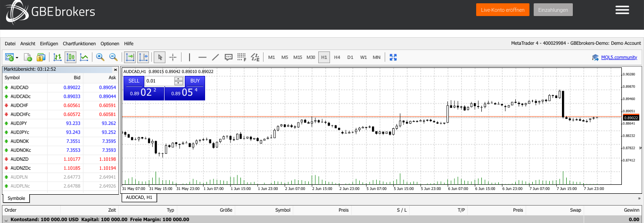This screenshot has width=644, height=223.
Task: Switch to line chart style
Action: (84, 57)
